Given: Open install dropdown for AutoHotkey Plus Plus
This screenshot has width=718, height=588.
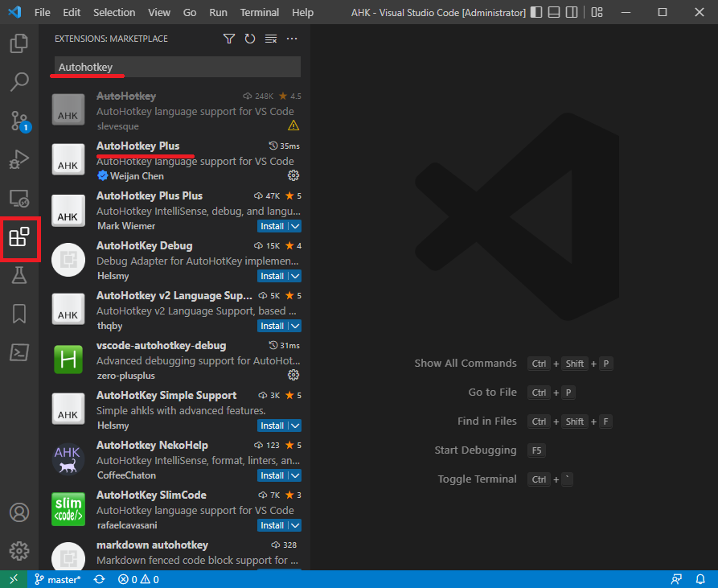Looking at the screenshot, I should pyautogui.click(x=295, y=226).
